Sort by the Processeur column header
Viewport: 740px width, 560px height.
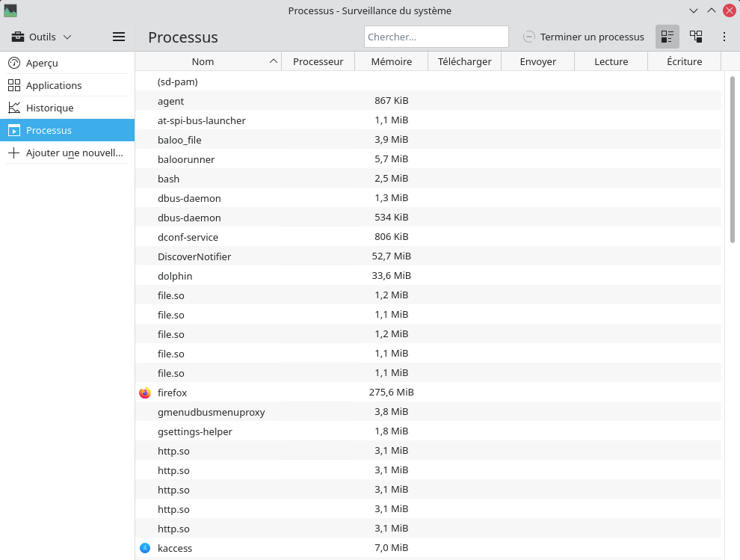[318, 61]
